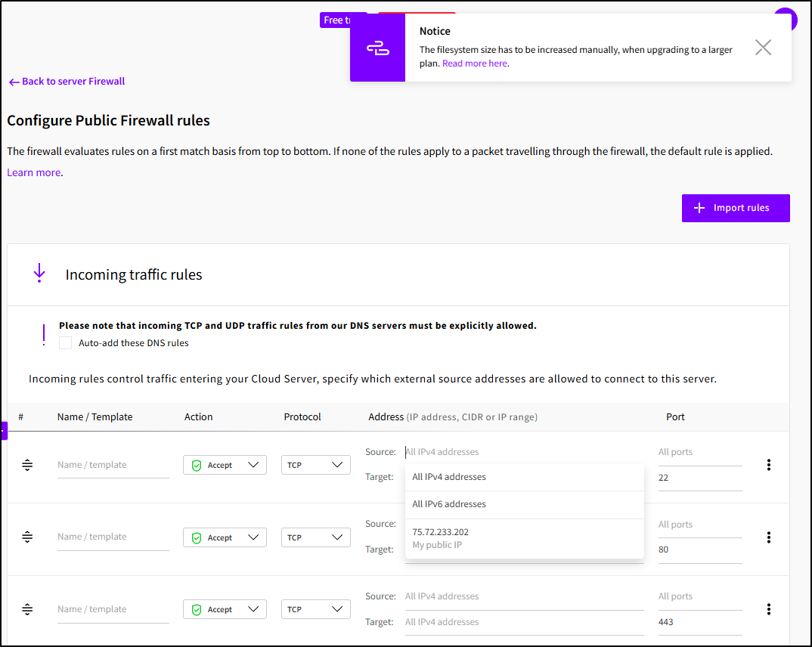812x647 pixels.
Task: Expand Action dropdown for port 22 rule
Action: tap(225, 465)
